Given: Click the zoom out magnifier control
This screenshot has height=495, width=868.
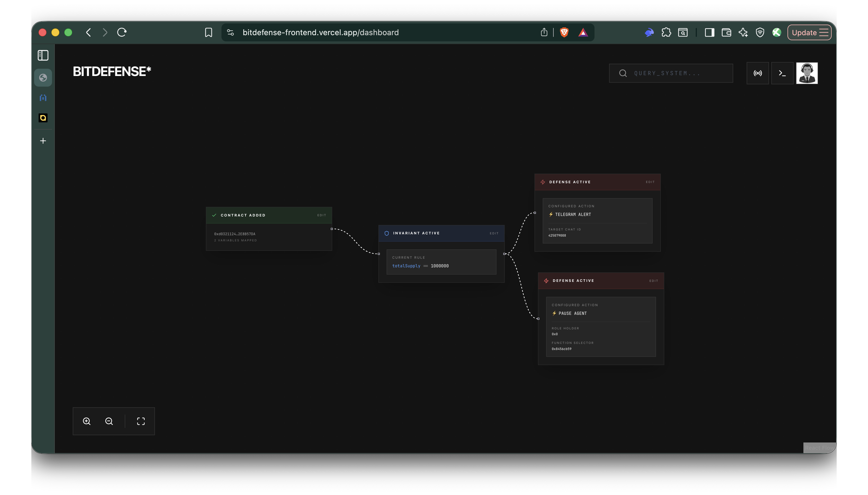Looking at the screenshot, I should pyautogui.click(x=109, y=421).
